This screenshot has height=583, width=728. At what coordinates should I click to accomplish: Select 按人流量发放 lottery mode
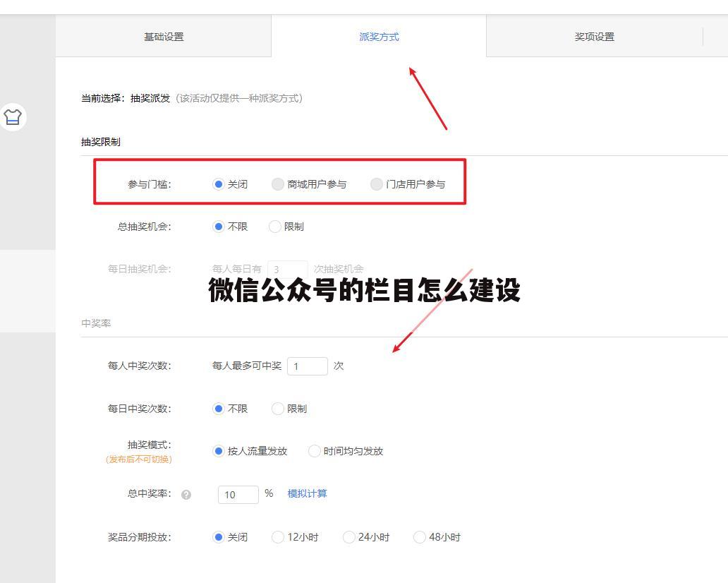(x=219, y=451)
